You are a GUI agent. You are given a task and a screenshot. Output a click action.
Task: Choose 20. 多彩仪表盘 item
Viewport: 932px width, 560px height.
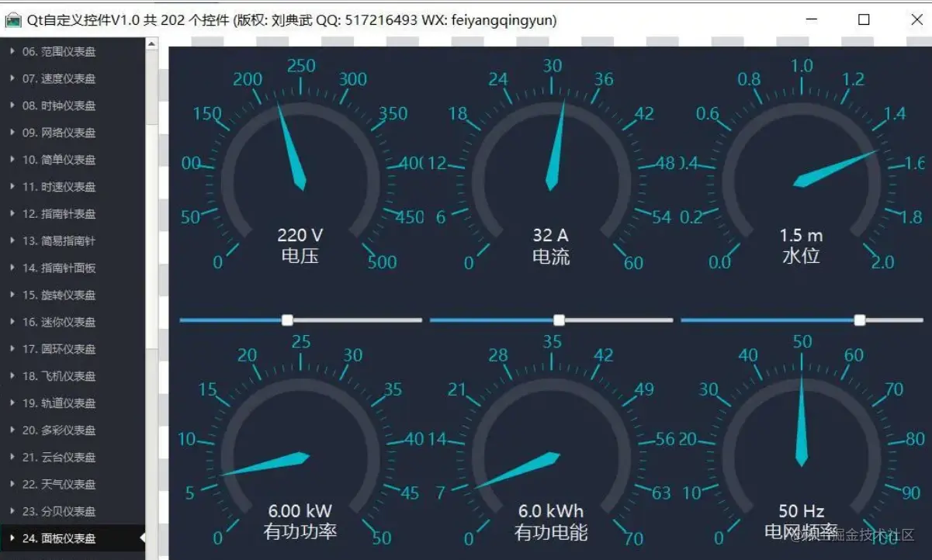[73, 430]
